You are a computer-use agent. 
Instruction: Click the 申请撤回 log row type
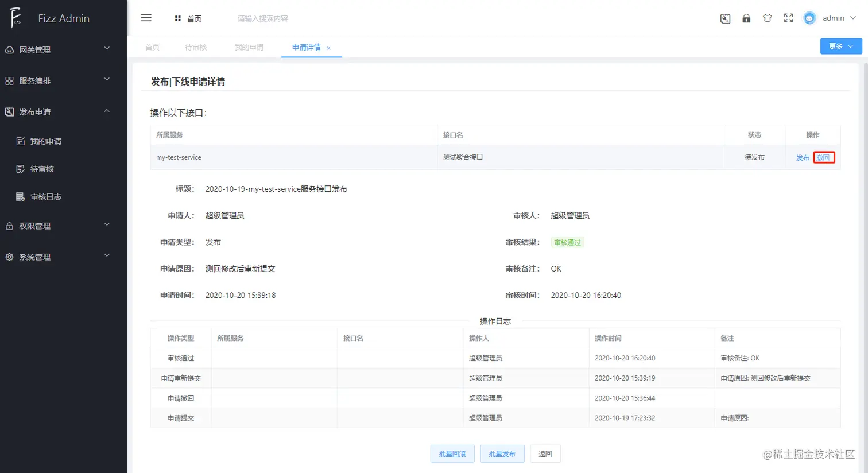tap(181, 398)
